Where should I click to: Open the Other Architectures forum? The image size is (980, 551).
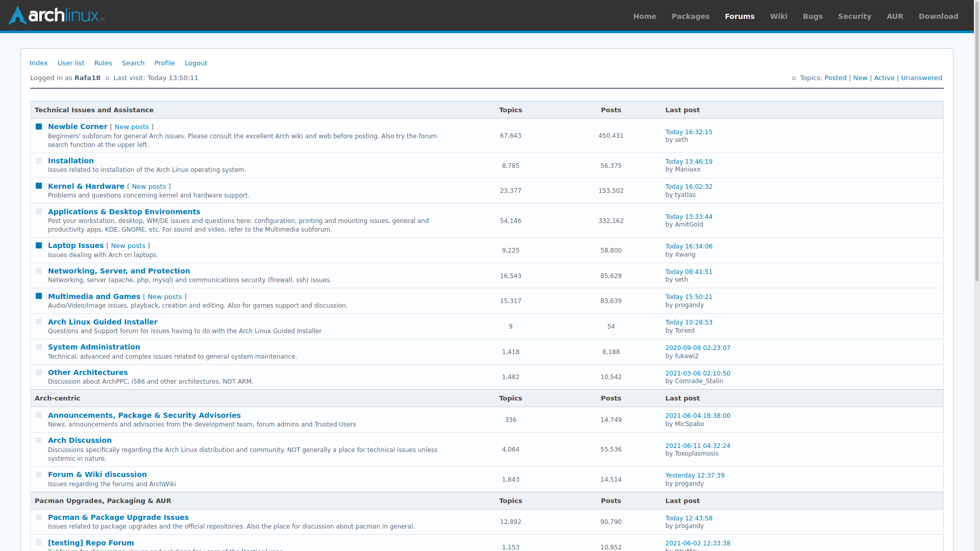click(88, 372)
